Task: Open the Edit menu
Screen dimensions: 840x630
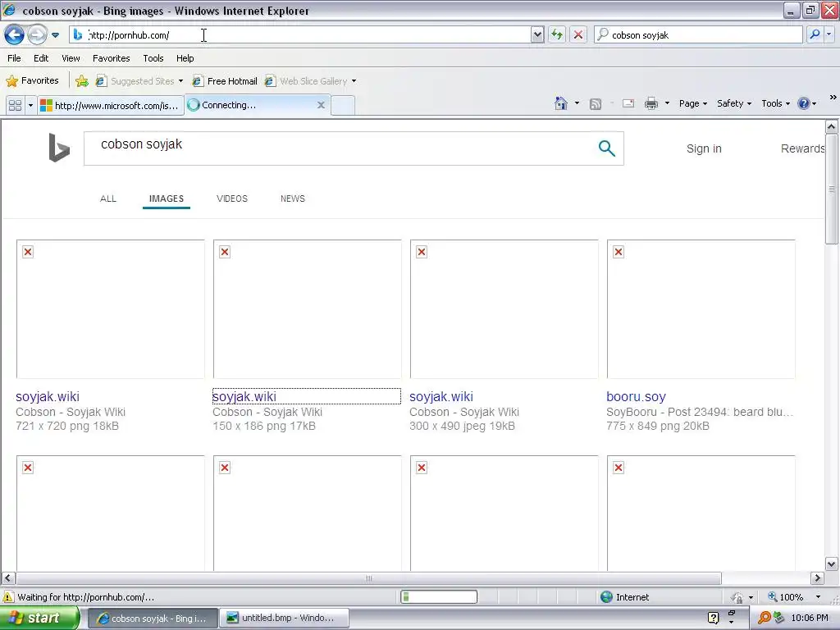Action: [41, 58]
